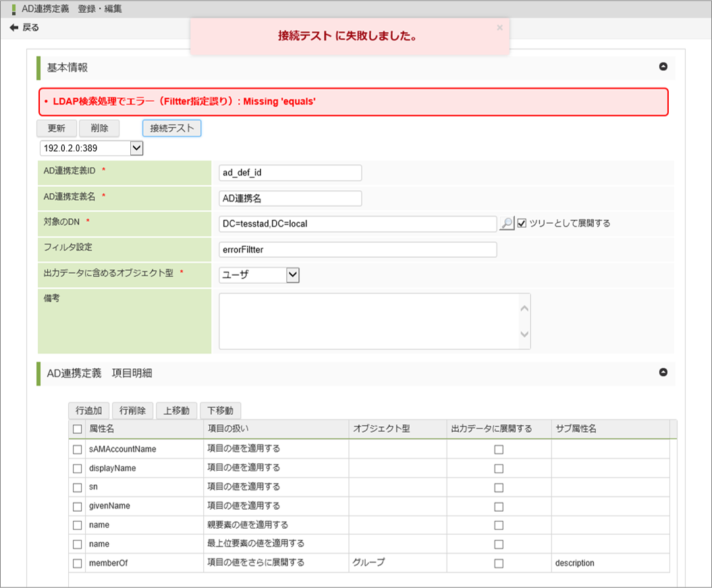
Task: Tick the select-all checkbox in table header
Action: pyautogui.click(x=78, y=429)
